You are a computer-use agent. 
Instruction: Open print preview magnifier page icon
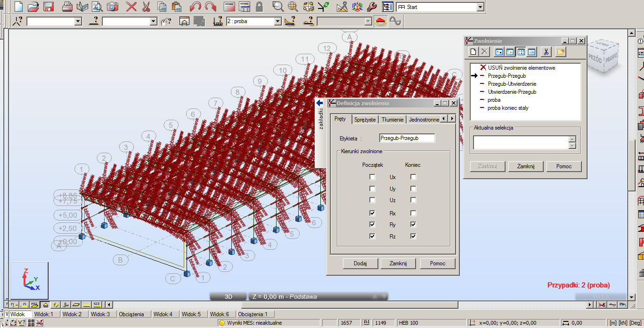pos(97,7)
